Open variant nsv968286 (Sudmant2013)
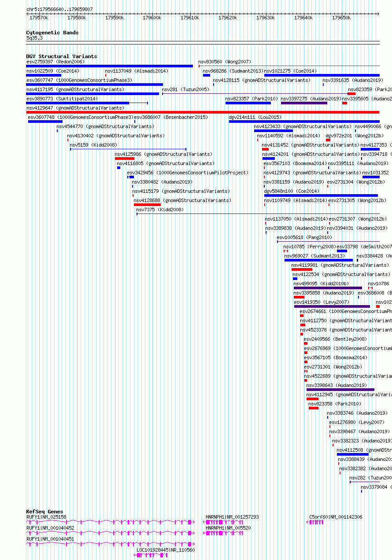This screenshot has width=392, height=560. [233, 71]
